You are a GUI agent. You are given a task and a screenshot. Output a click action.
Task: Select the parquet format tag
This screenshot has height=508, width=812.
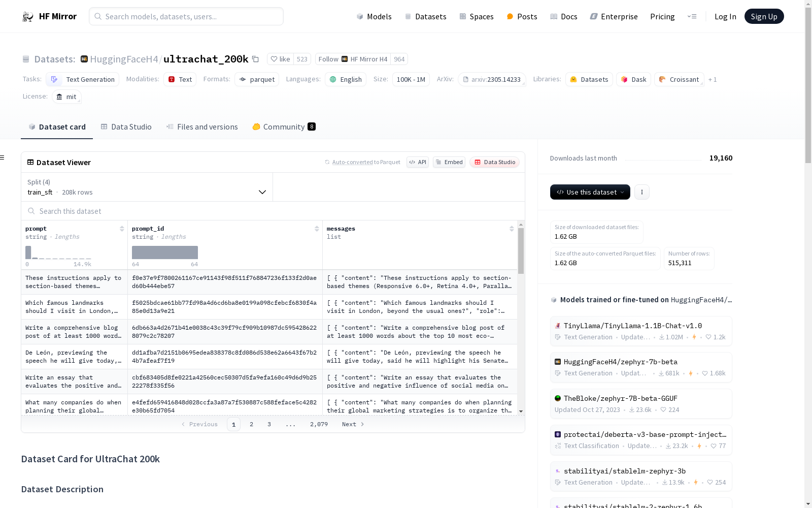(257, 79)
